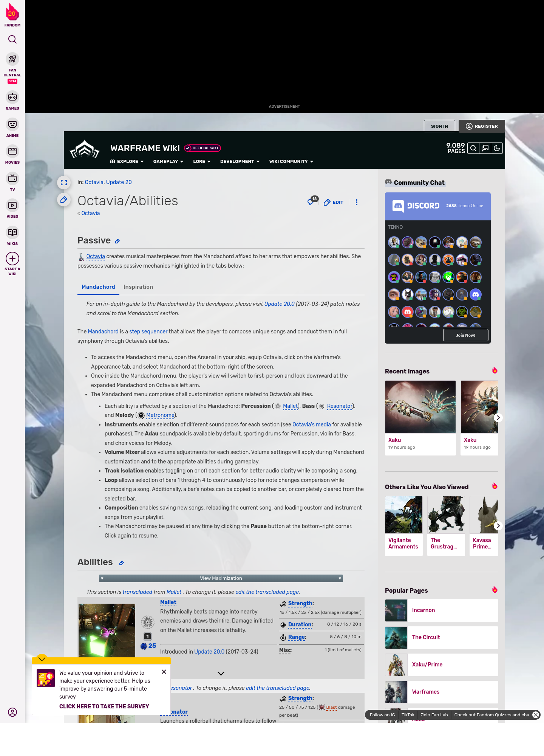This screenshot has height=756, width=544.
Task: Open the Octavia's media link
Action: 311,424
